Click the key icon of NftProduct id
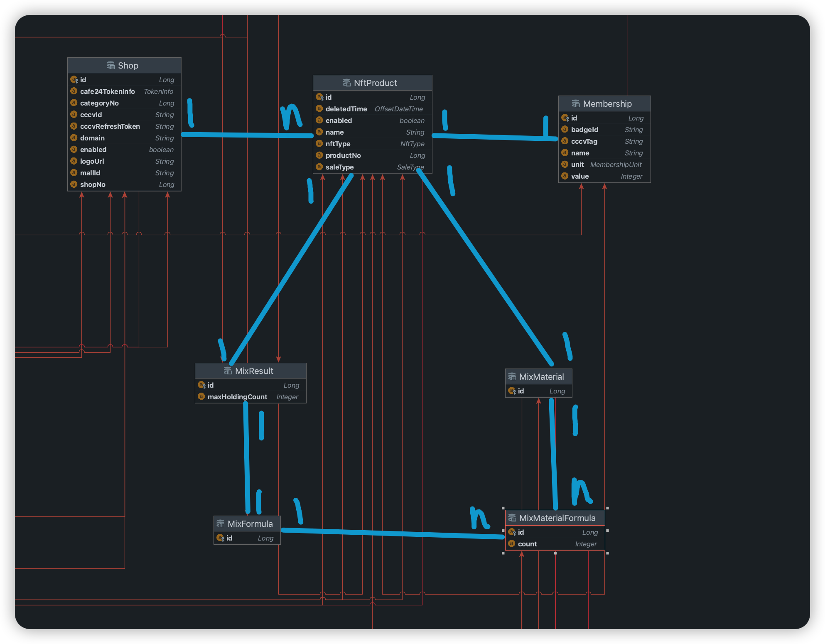Viewport: 825px width, 644px height. [320, 97]
